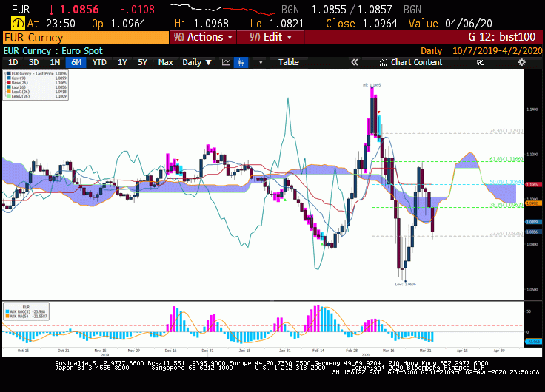Switch to 5Y range tab
Viewport: 545px width, 392px height.
(142, 62)
